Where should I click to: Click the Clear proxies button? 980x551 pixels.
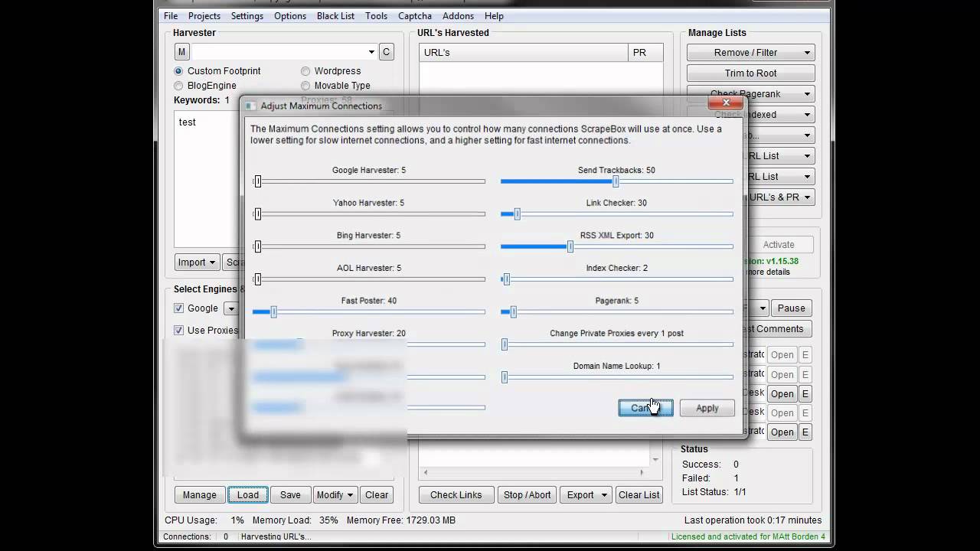[x=377, y=495]
